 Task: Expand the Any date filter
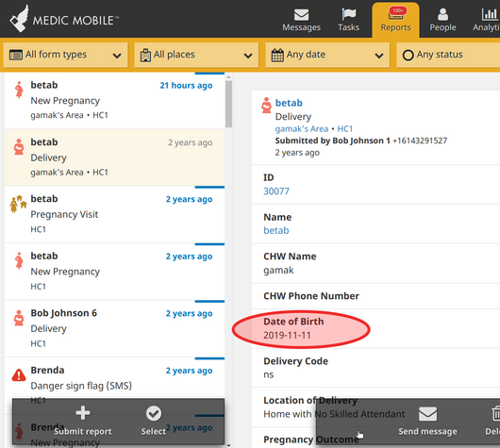[327, 55]
